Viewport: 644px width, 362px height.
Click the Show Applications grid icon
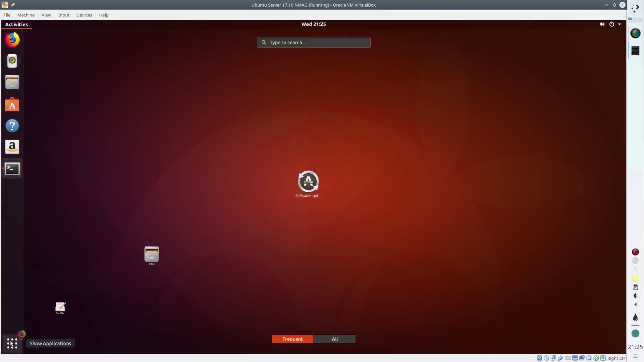point(12,343)
